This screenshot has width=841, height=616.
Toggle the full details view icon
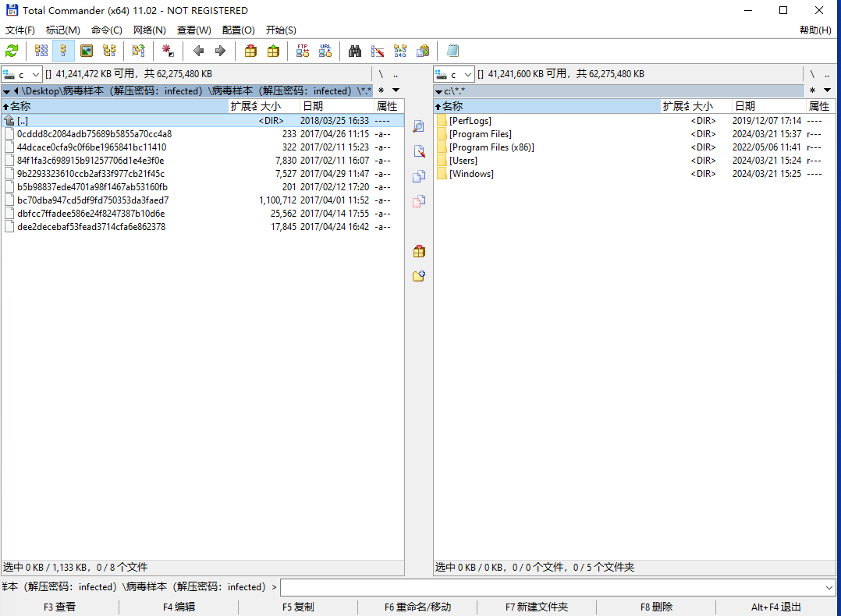pos(63,51)
